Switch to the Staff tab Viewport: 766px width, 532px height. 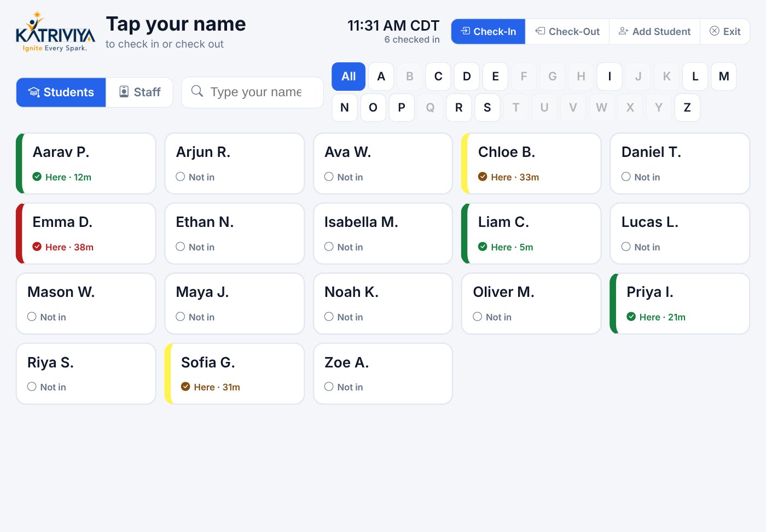click(x=140, y=92)
